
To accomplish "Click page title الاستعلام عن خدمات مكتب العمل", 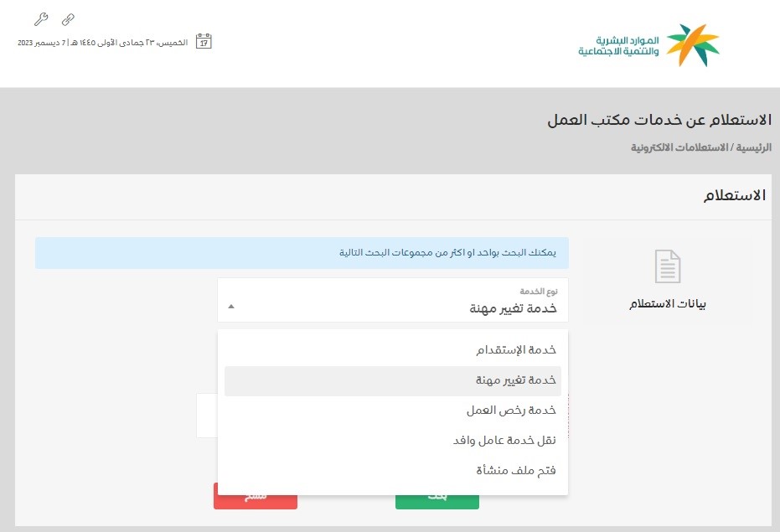I will 659,120.
